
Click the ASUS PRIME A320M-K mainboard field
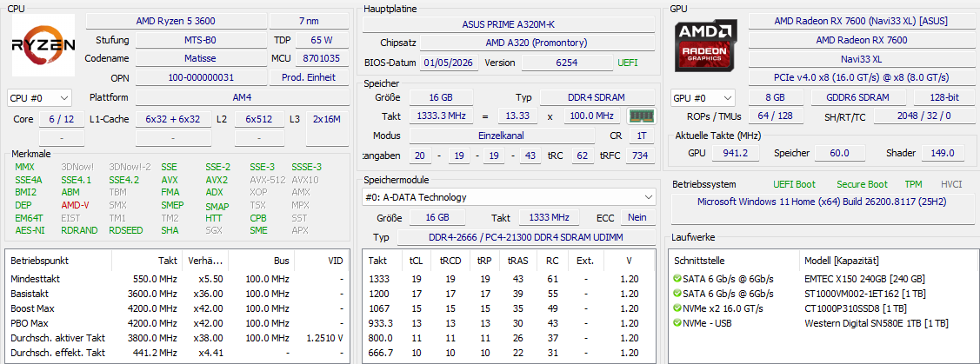(x=508, y=24)
